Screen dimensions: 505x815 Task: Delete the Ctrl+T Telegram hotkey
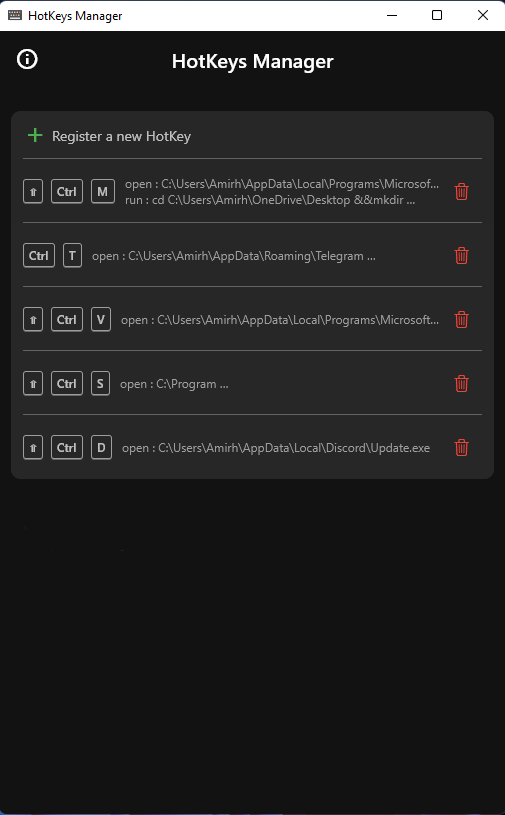click(x=461, y=256)
